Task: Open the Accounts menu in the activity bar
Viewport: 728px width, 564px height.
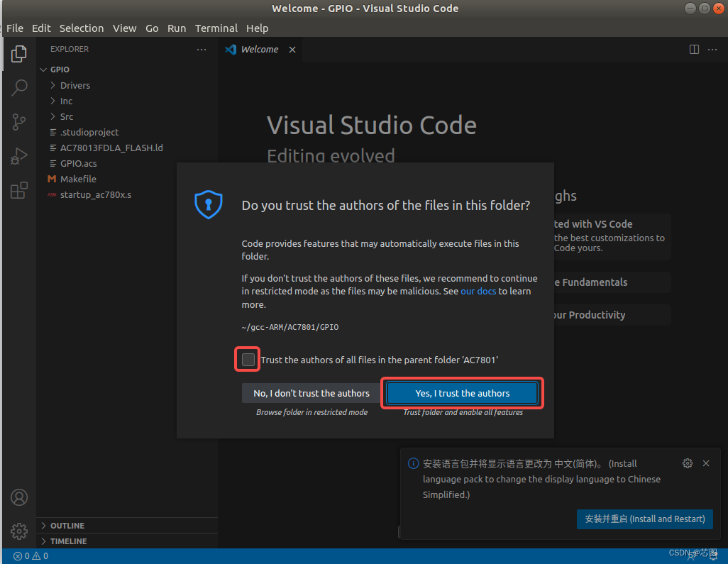Action: click(18, 497)
